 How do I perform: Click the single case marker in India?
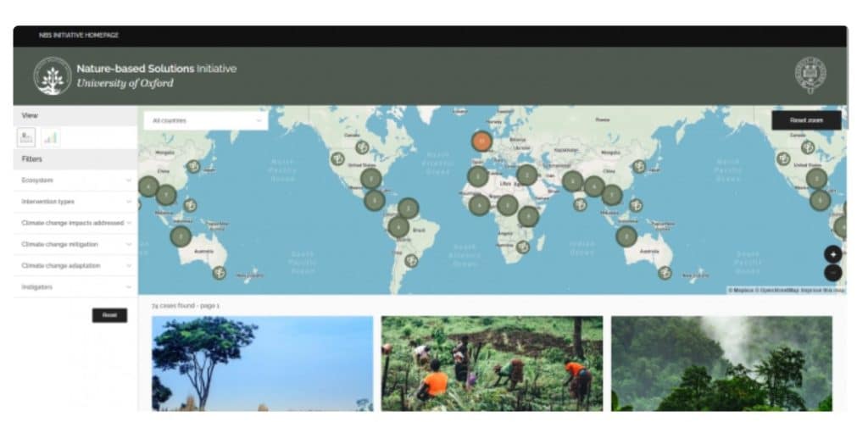[x=580, y=204]
